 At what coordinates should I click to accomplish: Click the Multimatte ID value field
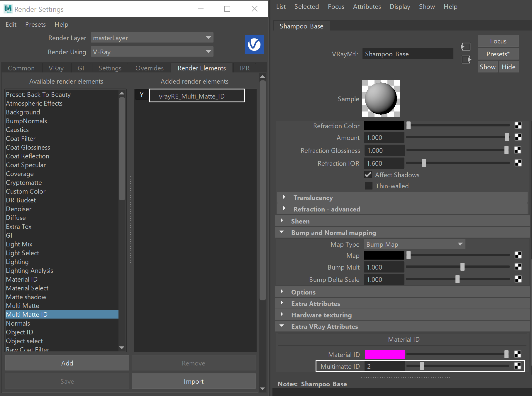[x=384, y=366]
